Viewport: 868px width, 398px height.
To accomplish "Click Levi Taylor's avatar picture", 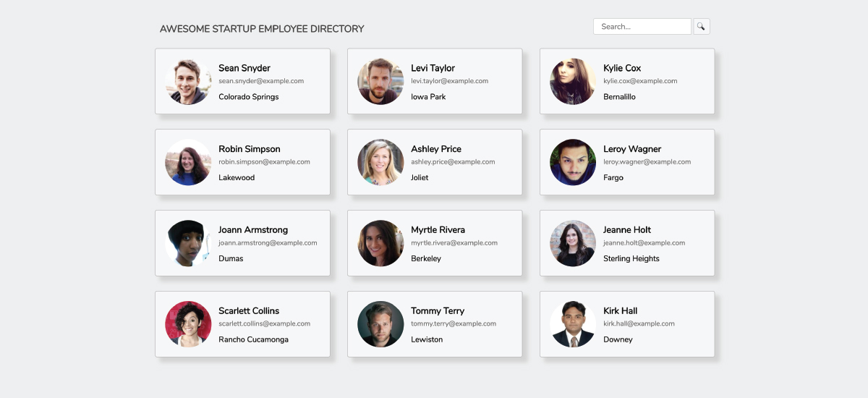I will 380,82.
